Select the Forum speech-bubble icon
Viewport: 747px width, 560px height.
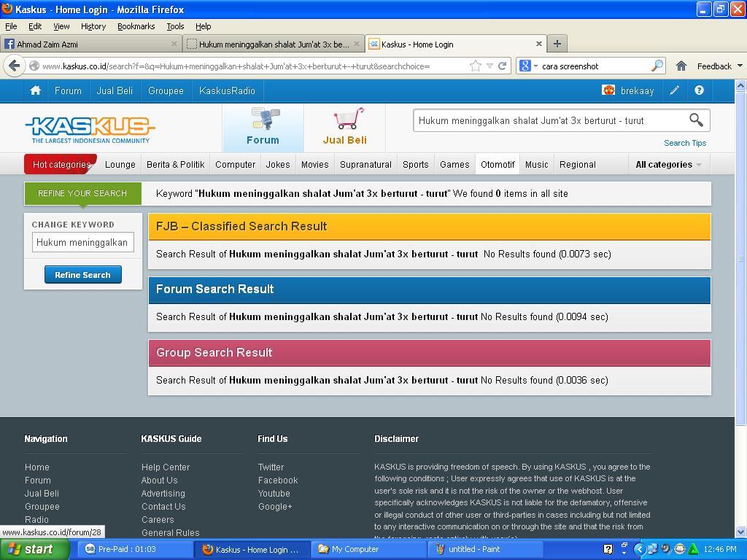click(x=266, y=119)
